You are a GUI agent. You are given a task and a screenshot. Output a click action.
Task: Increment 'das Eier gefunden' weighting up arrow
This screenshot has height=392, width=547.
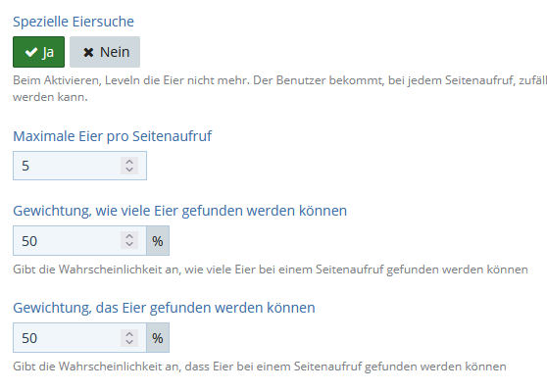click(x=129, y=334)
